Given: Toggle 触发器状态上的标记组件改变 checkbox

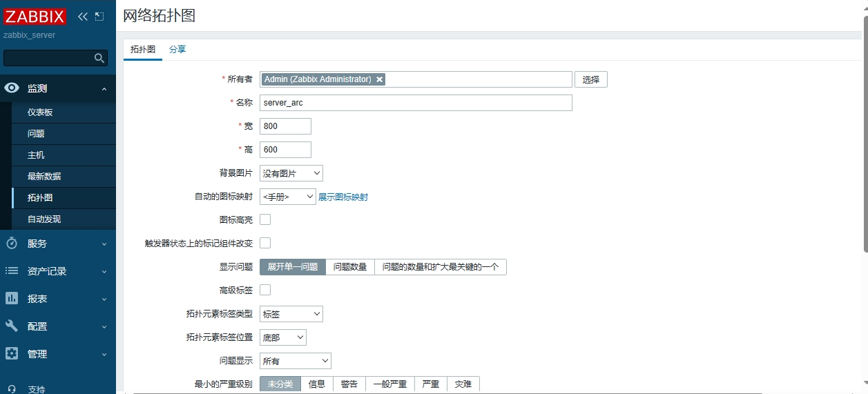Looking at the screenshot, I should tap(265, 243).
